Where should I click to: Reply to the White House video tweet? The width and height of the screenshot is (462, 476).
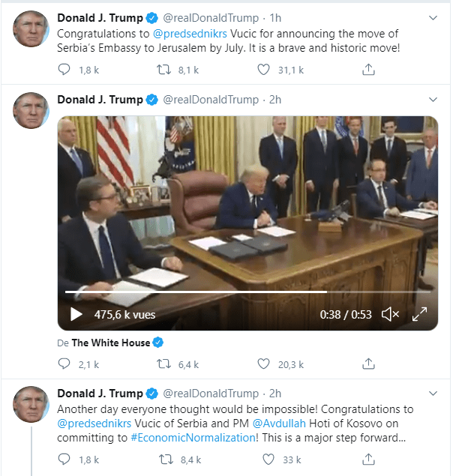point(64,364)
